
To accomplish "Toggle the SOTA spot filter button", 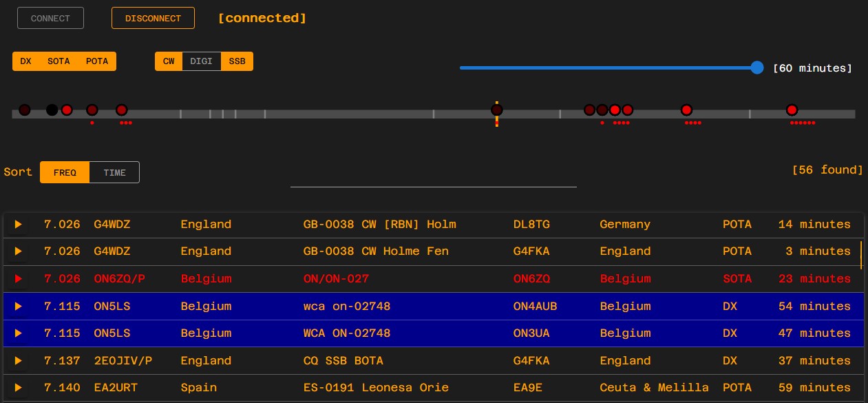I will [x=59, y=61].
